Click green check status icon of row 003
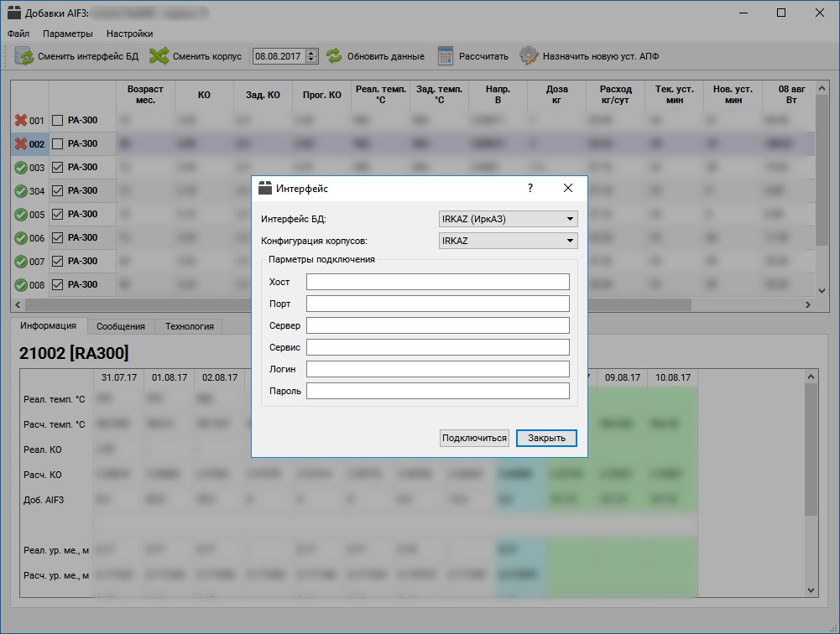Viewport: 840px width, 634px height. click(21, 168)
